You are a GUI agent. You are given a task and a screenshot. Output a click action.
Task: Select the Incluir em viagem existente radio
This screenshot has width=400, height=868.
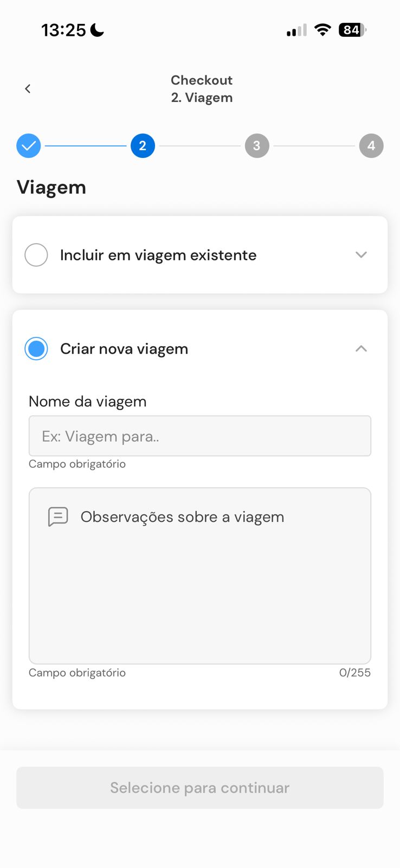pos(36,255)
